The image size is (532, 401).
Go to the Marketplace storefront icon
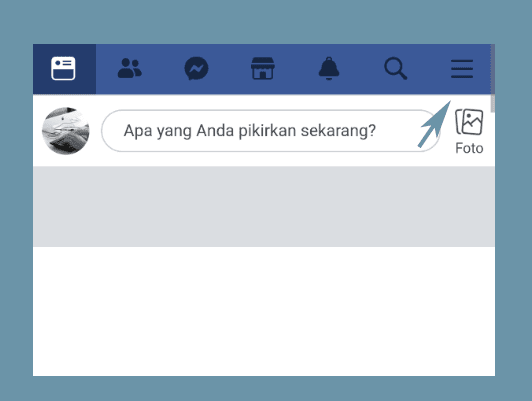263,68
